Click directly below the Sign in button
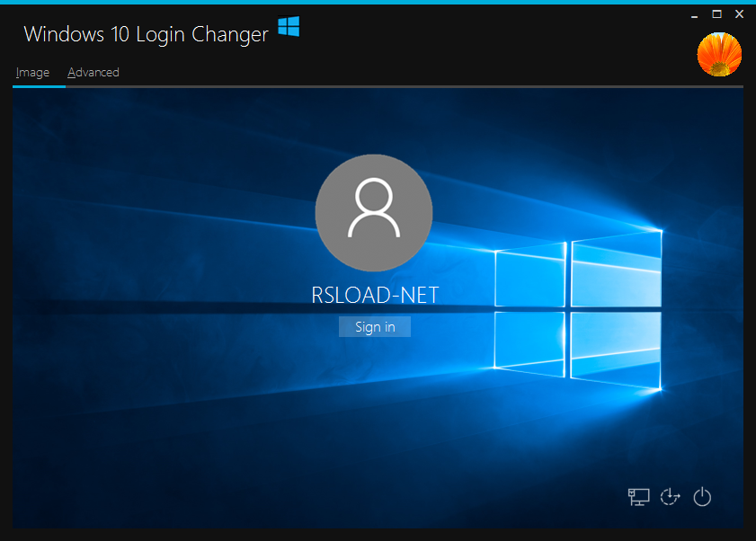The image size is (756, 541). [374, 350]
